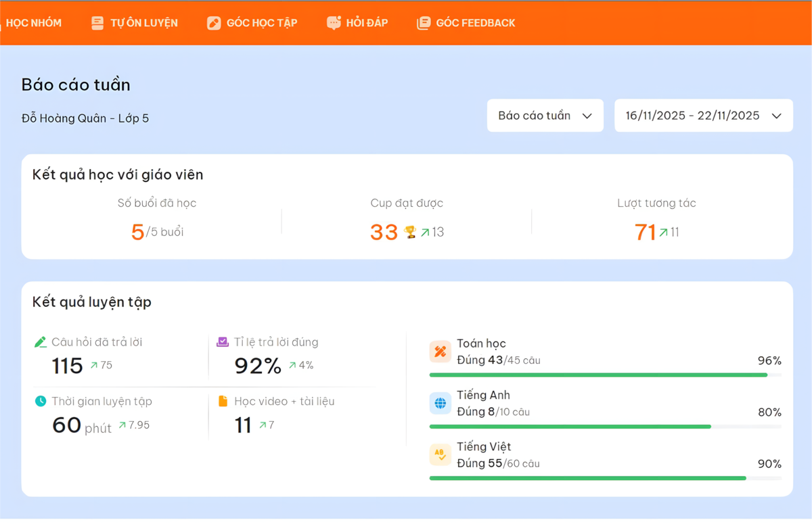Click the Tiếng Việt subject label
812x524 pixels.
click(x=484, y=447)
